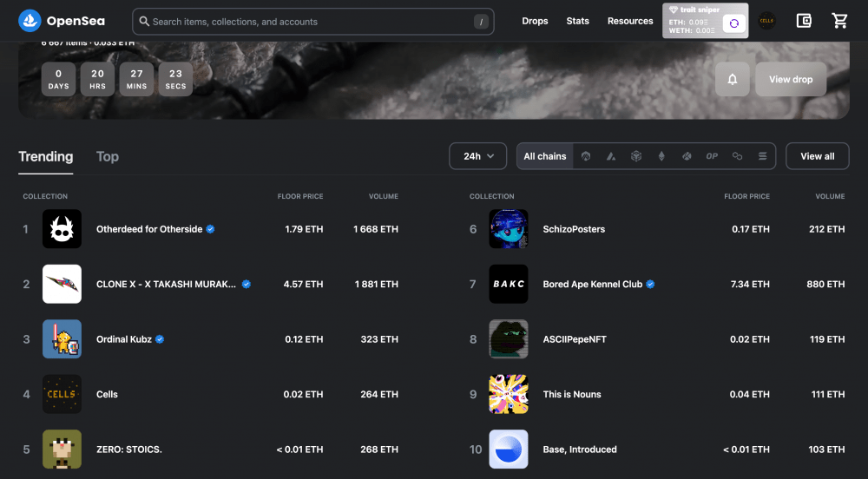Filter by Polygon chain icon
Screen dimensions: 868x479
click(737, 156)
